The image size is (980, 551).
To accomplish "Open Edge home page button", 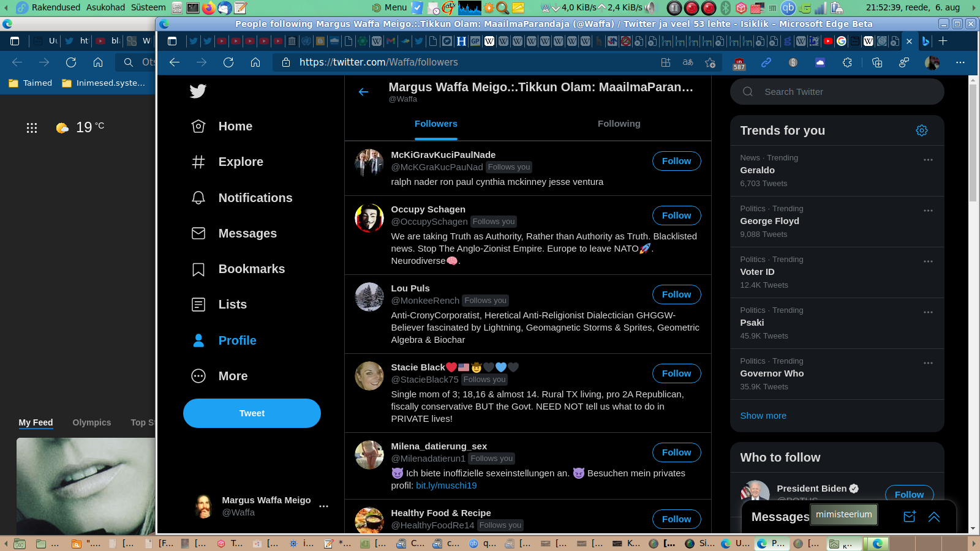I will 255,62.
